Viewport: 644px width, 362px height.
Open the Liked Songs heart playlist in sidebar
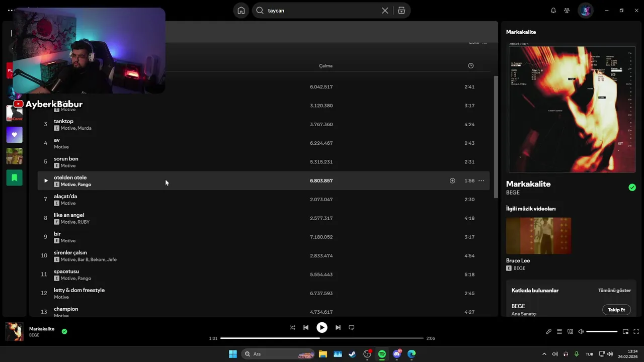pyautogui.click(x=14, y=135)
